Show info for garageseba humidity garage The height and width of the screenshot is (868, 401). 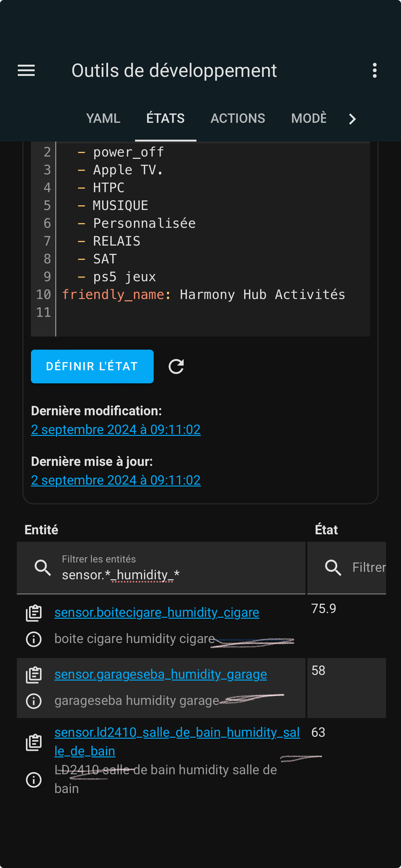tap(34, 701)
